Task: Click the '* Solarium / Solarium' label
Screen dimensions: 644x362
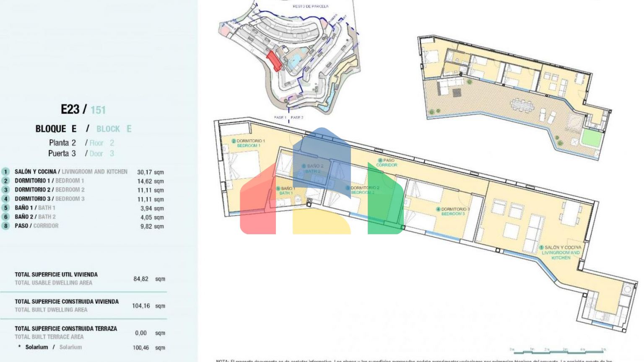Action: coord(50,347)
